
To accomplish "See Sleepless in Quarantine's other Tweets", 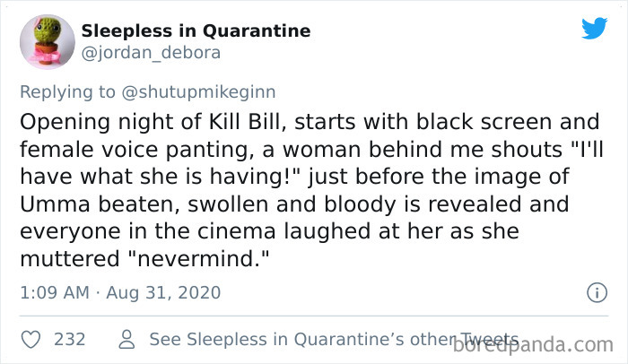I will (332, 339).
